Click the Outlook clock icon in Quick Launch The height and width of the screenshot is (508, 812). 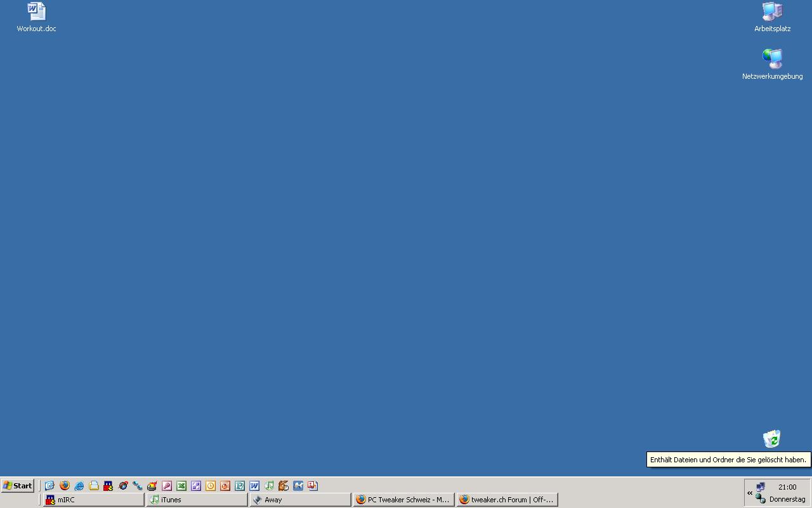[x=211, y=486]
